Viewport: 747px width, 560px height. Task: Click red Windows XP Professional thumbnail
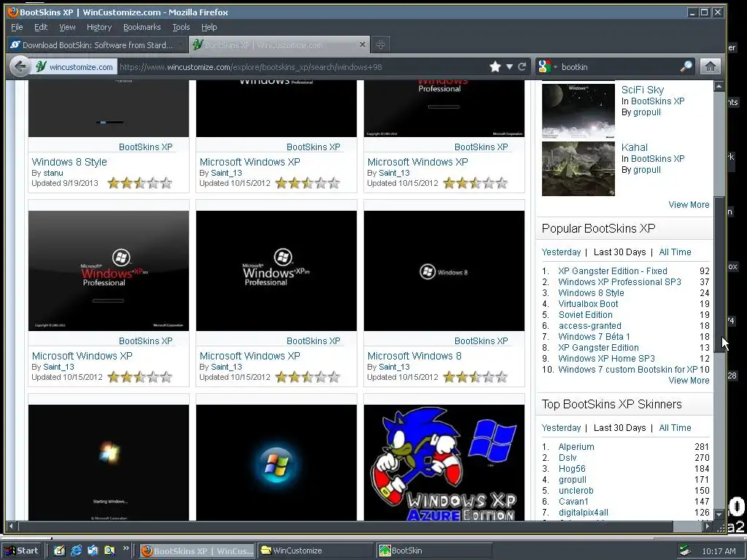pyautogui.click(x=109, y=271)
